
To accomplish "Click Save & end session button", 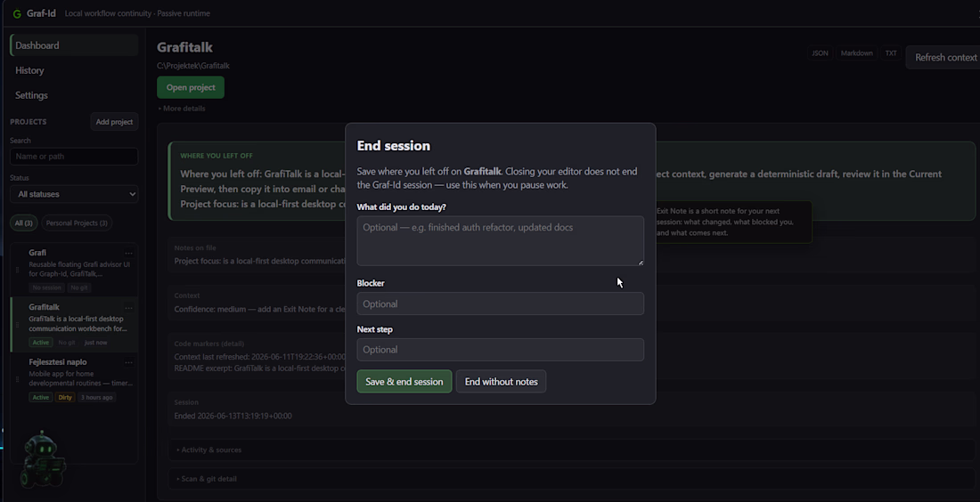I will click(x=404, y=382).
